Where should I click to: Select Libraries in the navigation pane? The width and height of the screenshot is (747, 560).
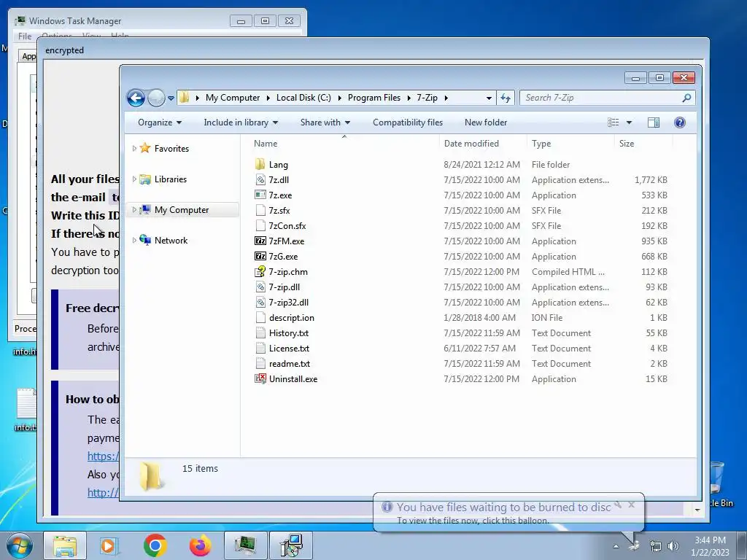click(171, 179)
